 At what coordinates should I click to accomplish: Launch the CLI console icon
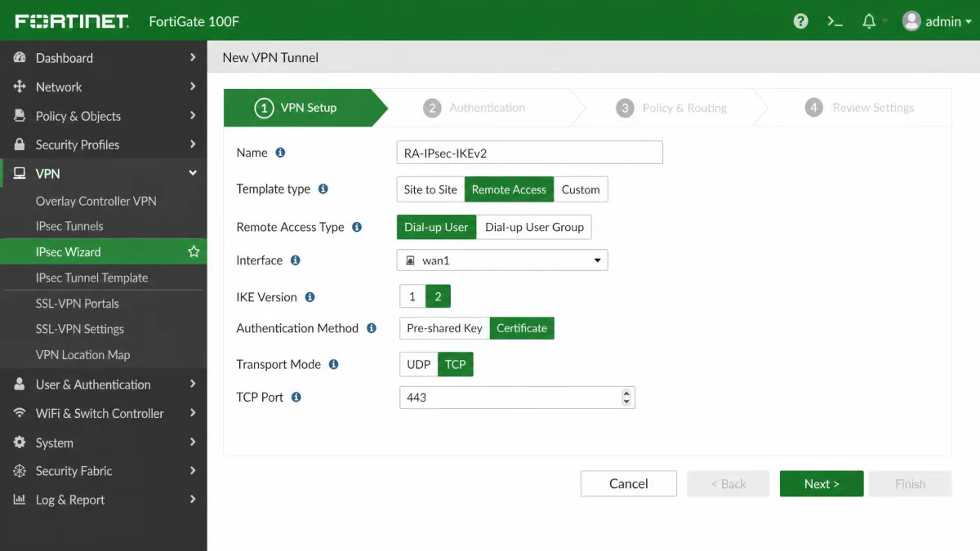pos(835,21)
